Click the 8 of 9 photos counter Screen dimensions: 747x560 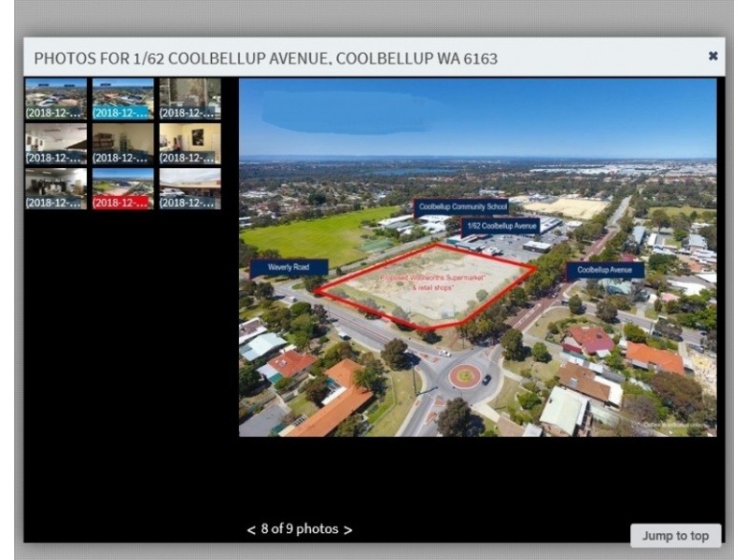(x=299, y=528)
